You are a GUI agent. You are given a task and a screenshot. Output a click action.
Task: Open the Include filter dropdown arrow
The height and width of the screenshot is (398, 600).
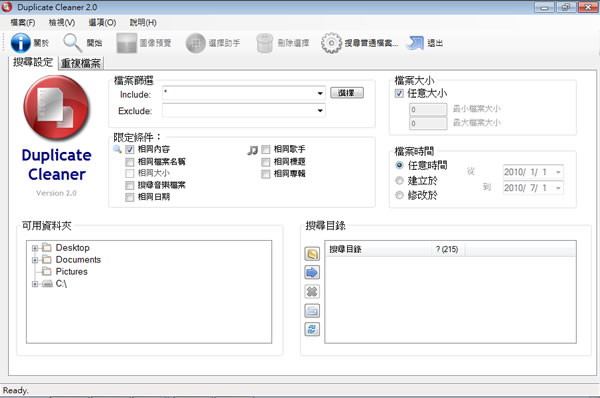click(320, 93)
